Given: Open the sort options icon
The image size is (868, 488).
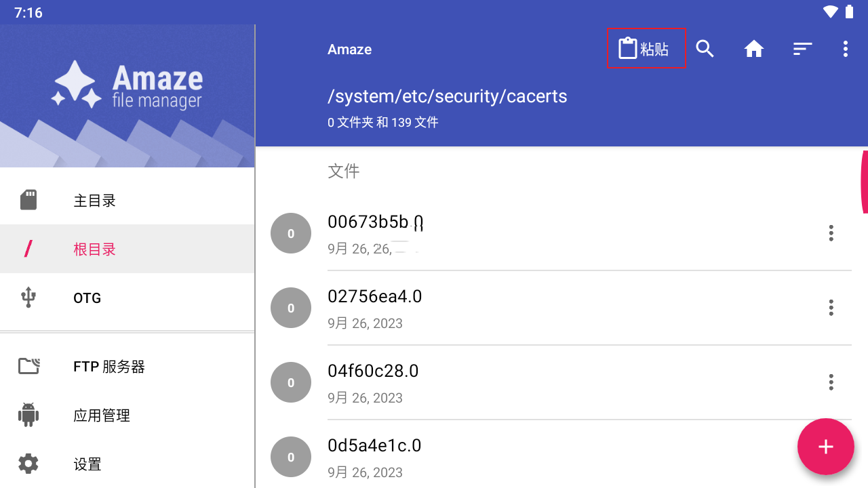Looking at the screenshot, I should (803, 49).
